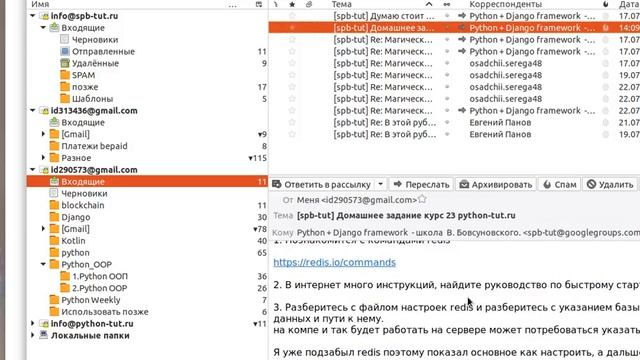Open folder pane column options ellipsis
640x360 pixels.
pos(232,4)
